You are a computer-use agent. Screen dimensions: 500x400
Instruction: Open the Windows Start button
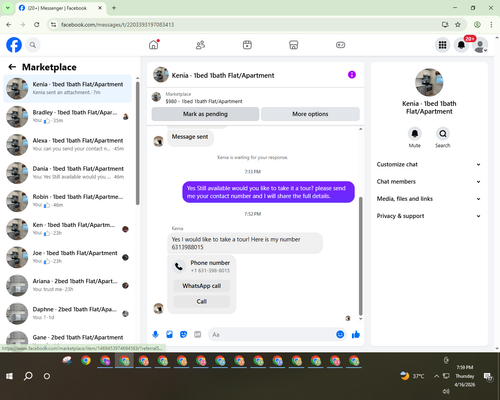pos(9,376)
